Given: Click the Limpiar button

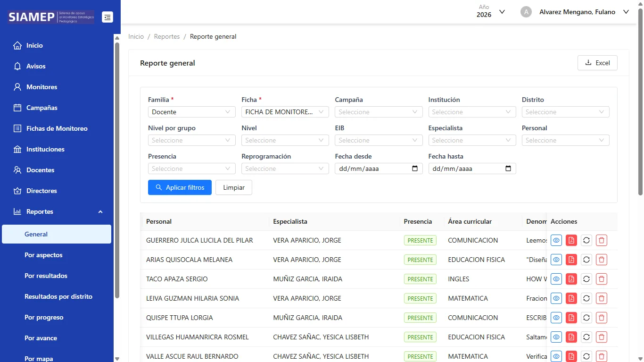Looking at the screenshot, I should 234,187.
